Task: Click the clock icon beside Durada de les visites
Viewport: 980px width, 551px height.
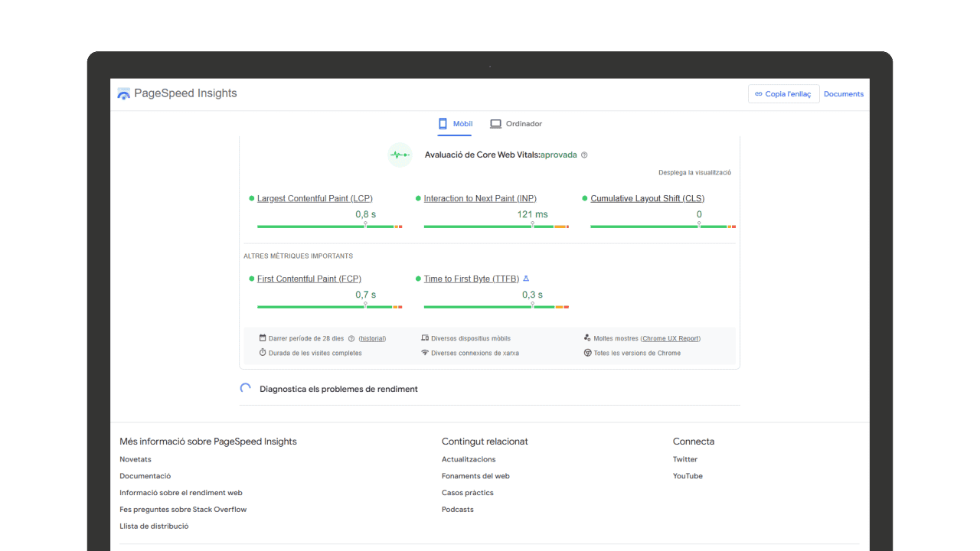Action: coord(263,353)
